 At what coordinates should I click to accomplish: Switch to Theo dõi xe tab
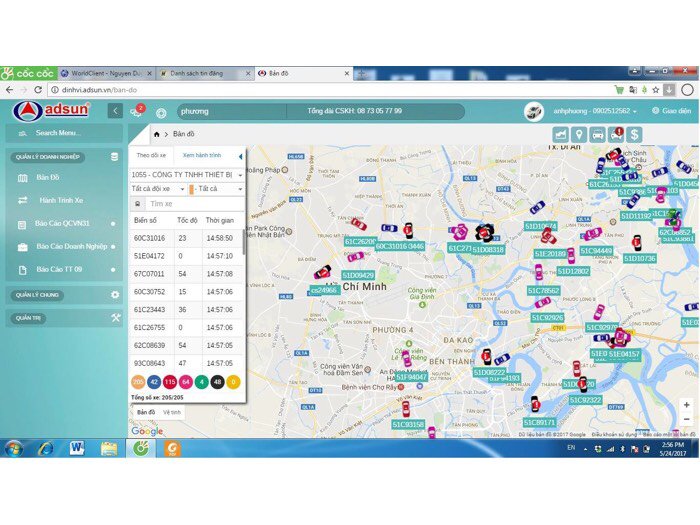coord(151,155)
